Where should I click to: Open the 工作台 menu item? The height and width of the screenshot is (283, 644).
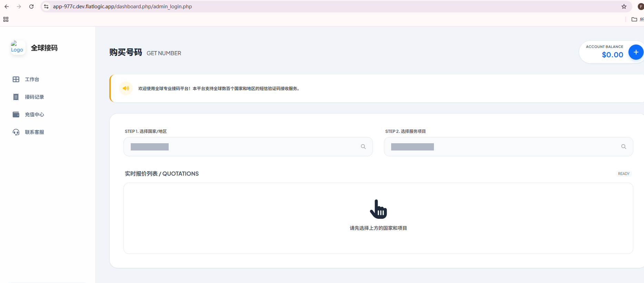tap(32, 79)
